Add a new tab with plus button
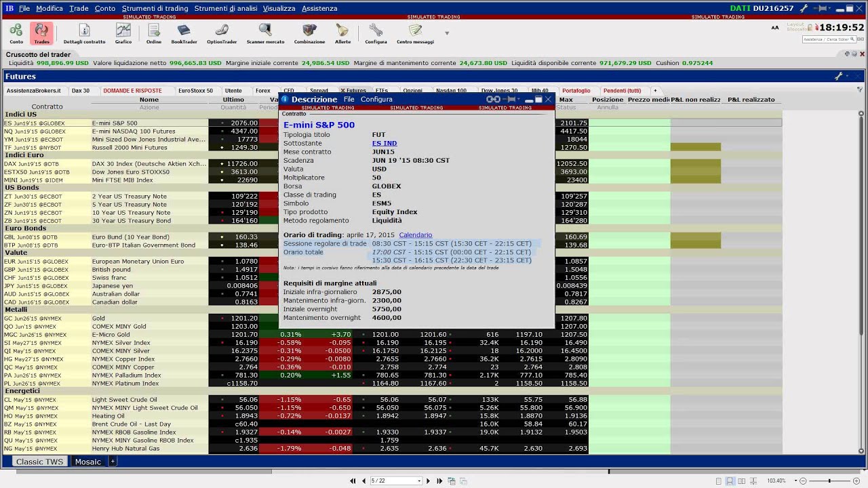The width and height of the screenshot is (868, 488). pyautogui.click(x=655, y=90)
